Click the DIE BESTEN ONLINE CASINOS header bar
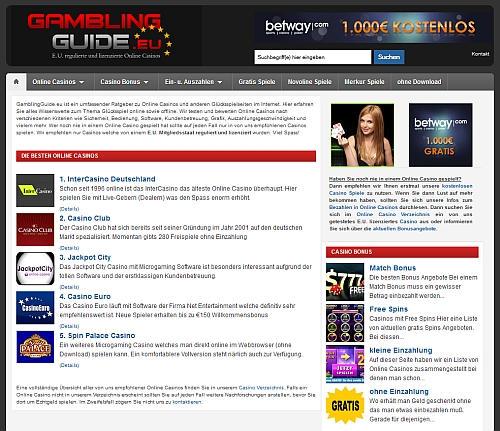The image size is (500, 431). pos(166,156)
